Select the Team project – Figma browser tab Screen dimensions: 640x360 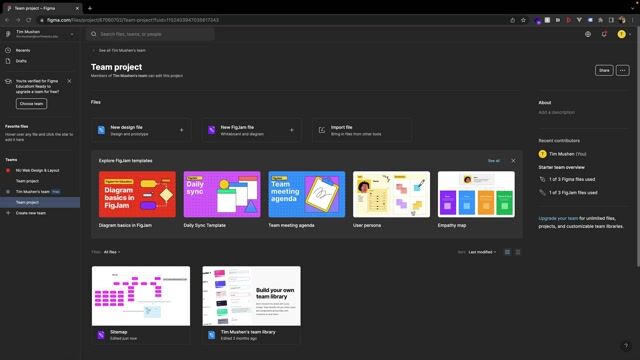42,8
